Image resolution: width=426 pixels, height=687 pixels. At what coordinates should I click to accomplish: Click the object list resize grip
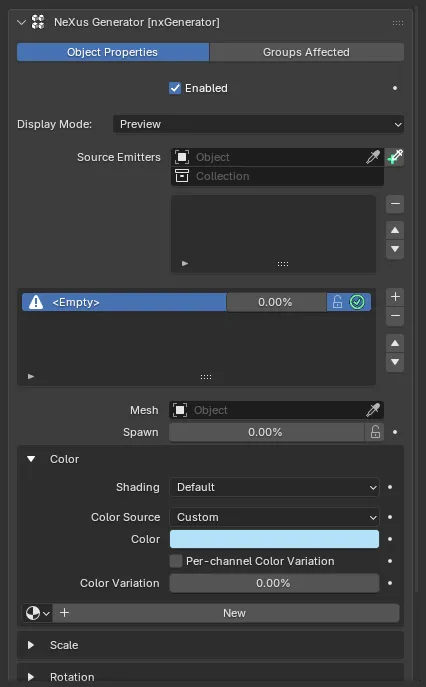pyautogui.click(x=206, y=377)
